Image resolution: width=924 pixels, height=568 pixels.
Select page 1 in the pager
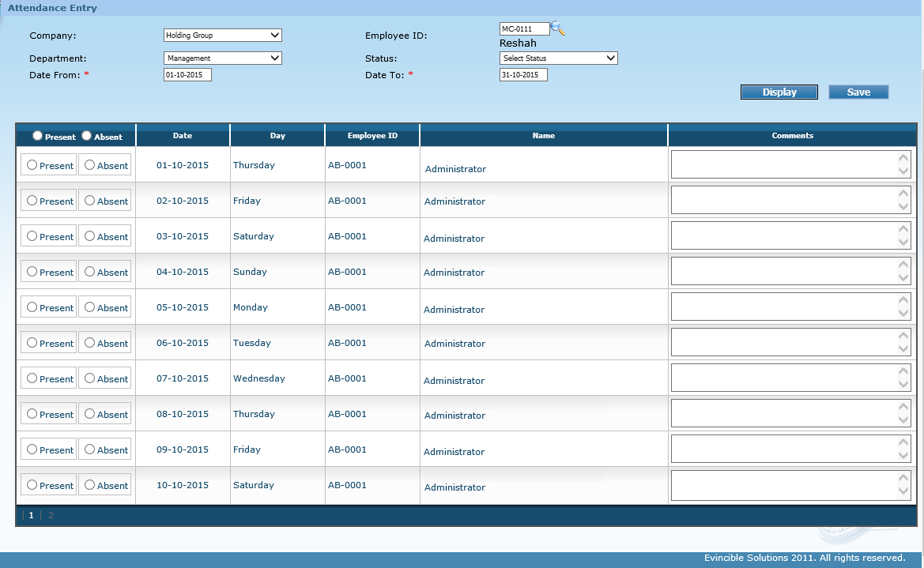[x=32, y=515]
